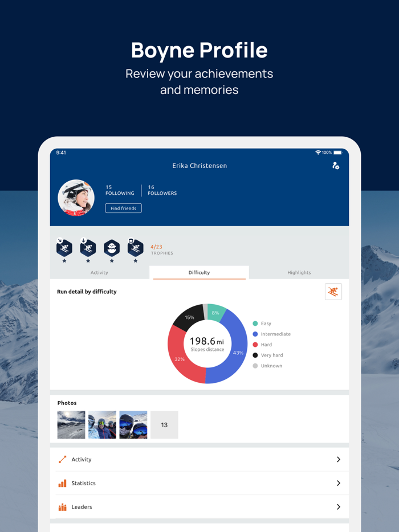This screenshot has height=532, width=399.
Task: Open the 13 more photos tile
Action: click(164, 425)
